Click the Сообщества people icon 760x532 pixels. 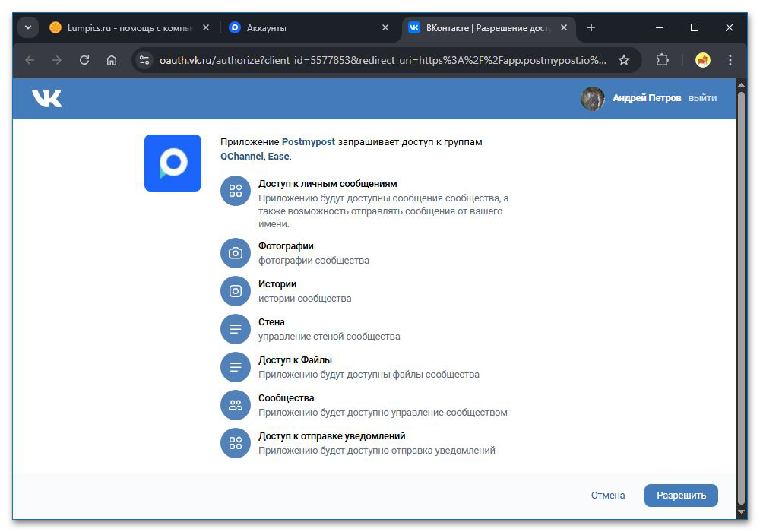(x=236, y=405)
